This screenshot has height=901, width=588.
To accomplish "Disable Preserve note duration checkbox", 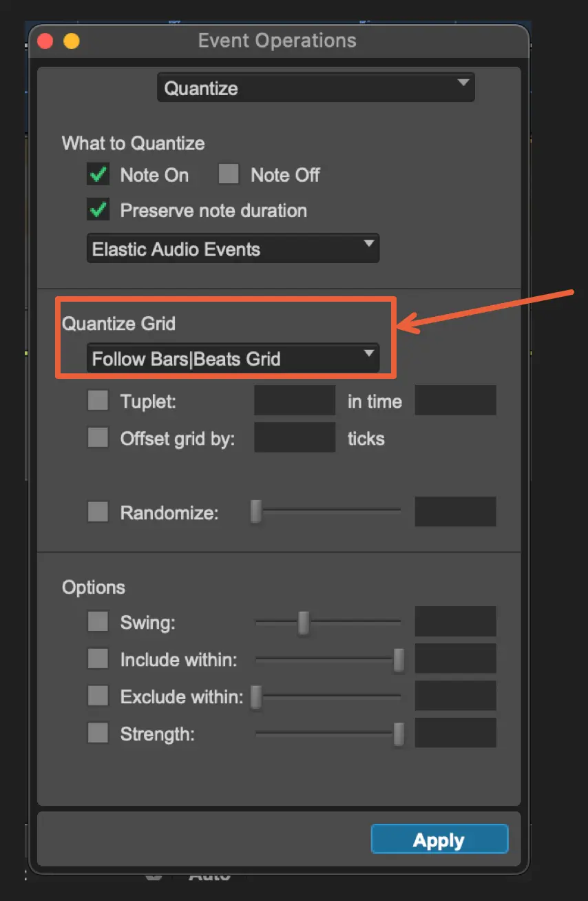I will [98, 210].
